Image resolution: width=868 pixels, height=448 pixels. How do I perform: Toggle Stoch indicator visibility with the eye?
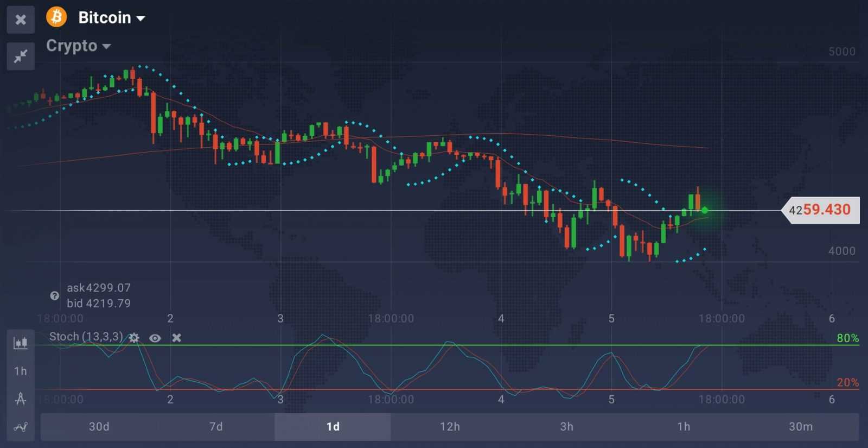[x=155, y=338]
